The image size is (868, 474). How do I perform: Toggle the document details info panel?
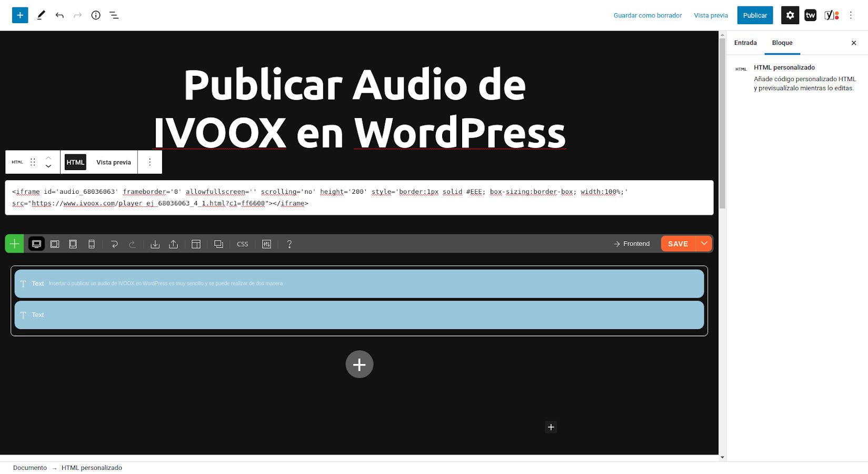coord(95,15)
